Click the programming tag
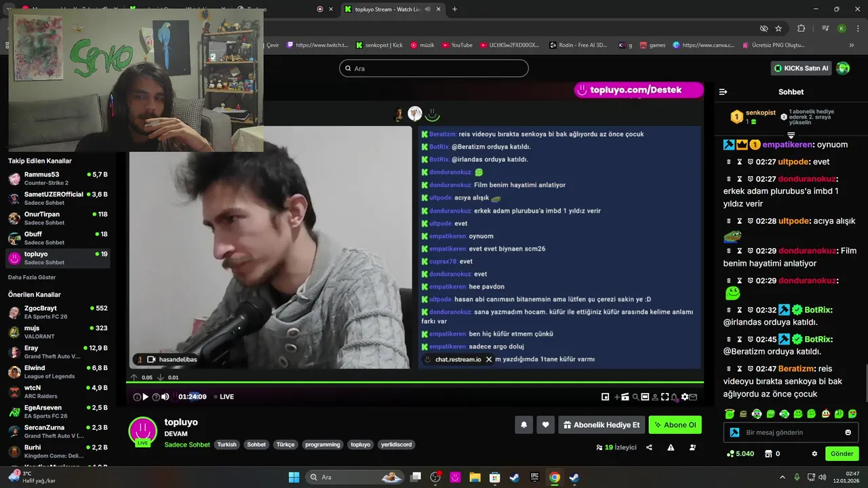The height and width of the screenshot is (488, 868). 323,445
